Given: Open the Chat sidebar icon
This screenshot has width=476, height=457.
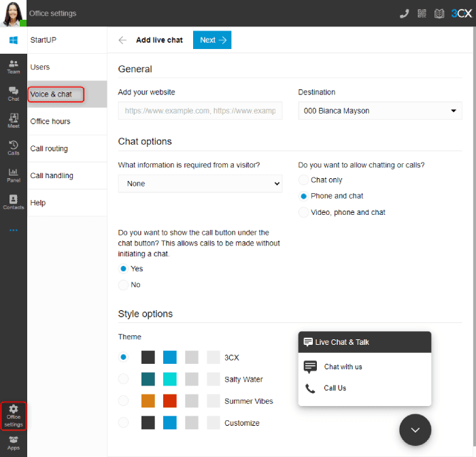Looking at the screenshot, I should (14, 94).
